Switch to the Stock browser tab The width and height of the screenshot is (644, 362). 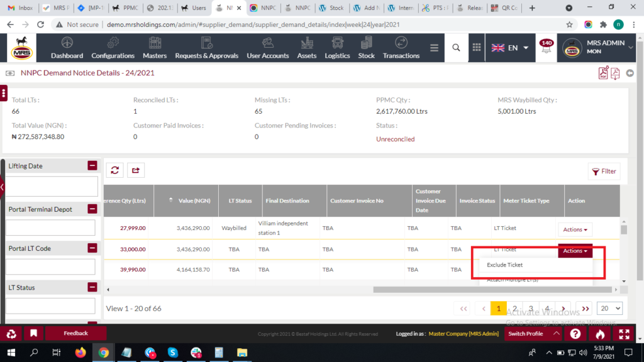[332, 8]
